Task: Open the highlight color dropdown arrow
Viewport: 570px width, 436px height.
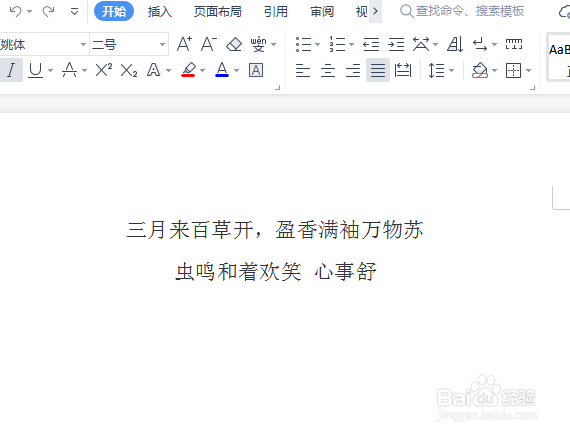Action: (202, 71)
